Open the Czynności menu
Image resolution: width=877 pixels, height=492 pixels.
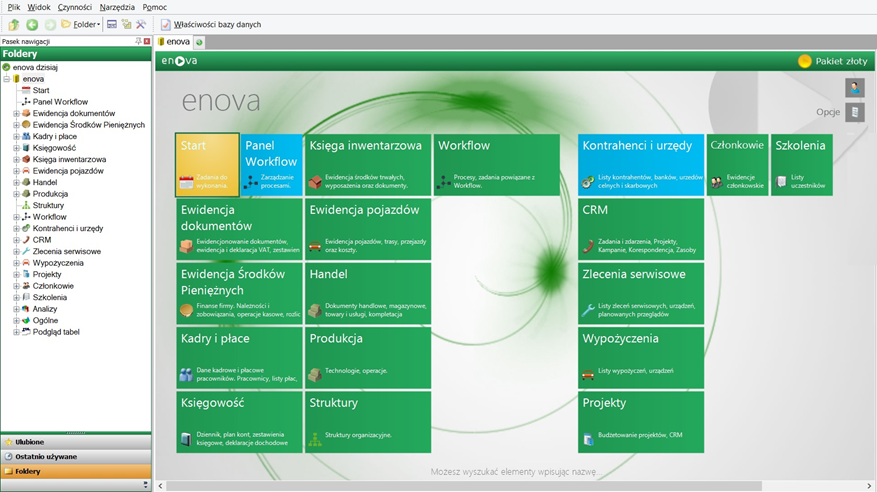pos(75,7)
